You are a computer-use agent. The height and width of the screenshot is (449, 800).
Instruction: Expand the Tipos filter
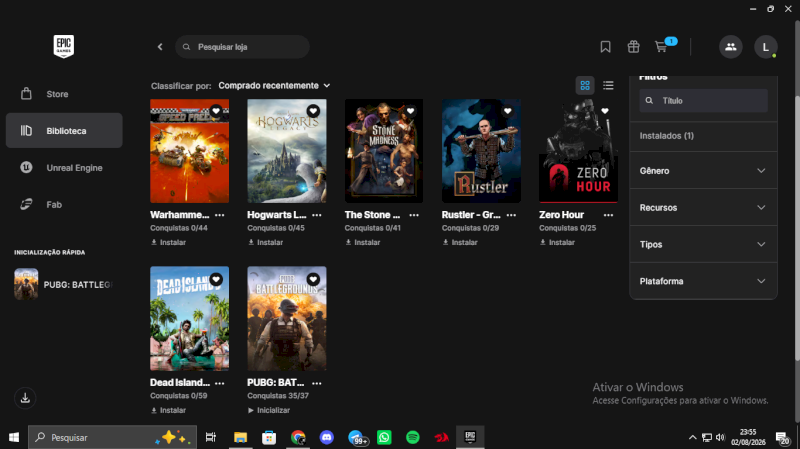(x=704, y=244)
